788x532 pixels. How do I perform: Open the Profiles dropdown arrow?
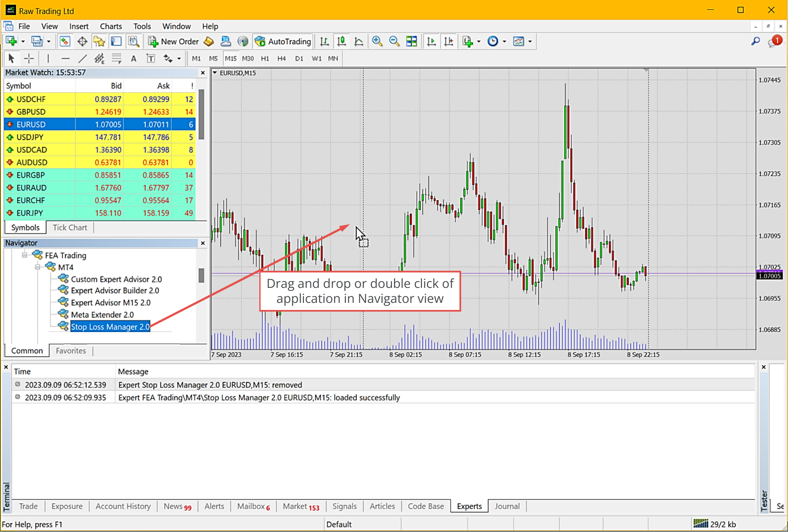[49, 42]
